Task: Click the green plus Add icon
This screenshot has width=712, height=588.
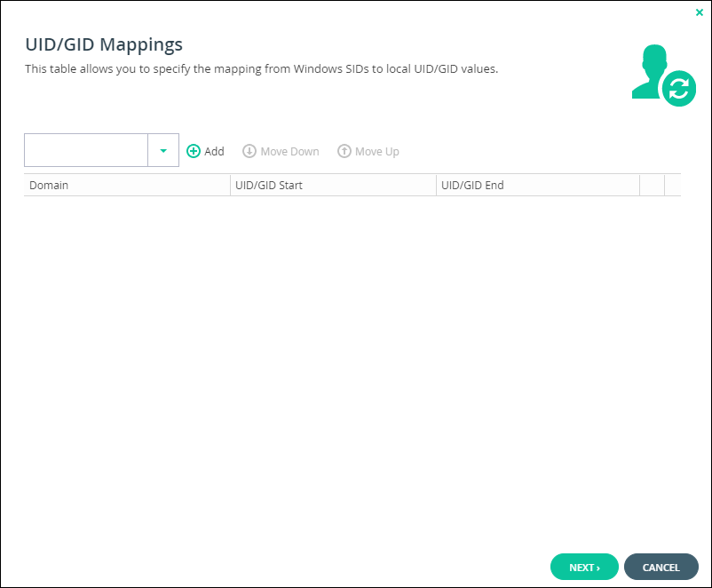Action: click(194, 151)
